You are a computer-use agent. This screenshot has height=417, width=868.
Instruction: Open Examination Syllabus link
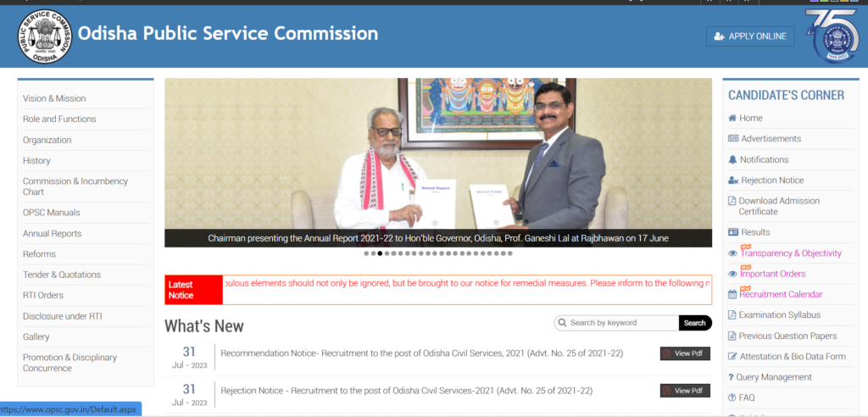pyautogui.click(x=780, y=315)
